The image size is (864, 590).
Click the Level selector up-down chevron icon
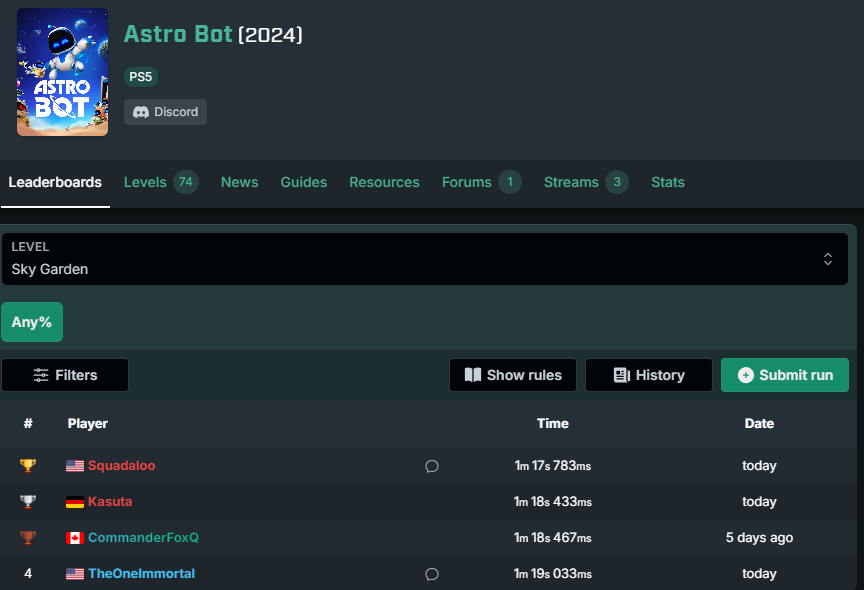point(828,259)
